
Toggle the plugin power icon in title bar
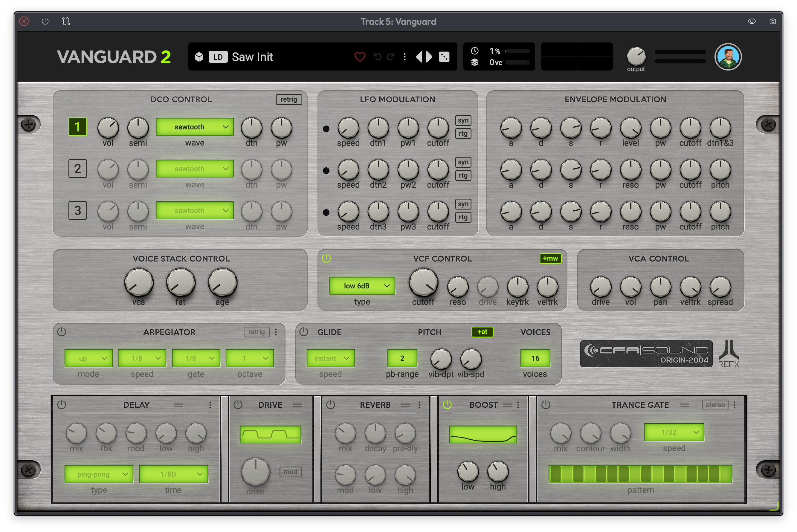(45, 22)
